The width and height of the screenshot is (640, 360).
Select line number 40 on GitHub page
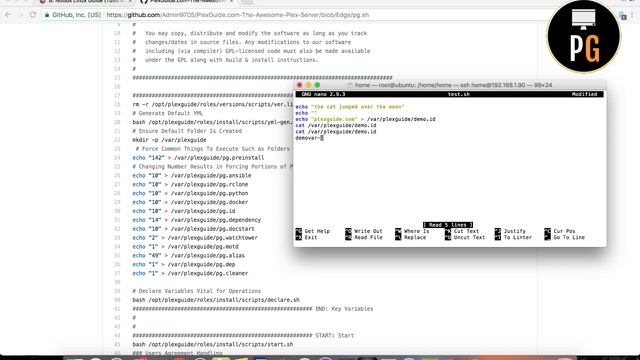(x=117, y=300)
